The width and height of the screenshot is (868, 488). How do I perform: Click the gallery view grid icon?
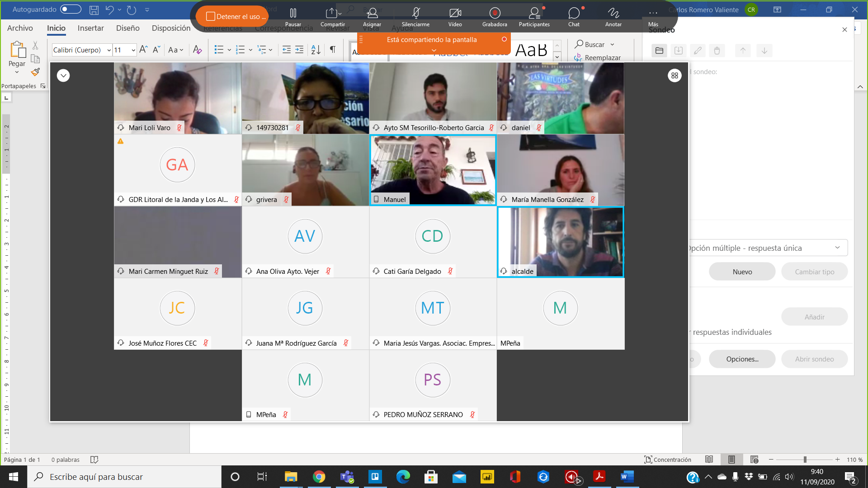coord(675,75)
